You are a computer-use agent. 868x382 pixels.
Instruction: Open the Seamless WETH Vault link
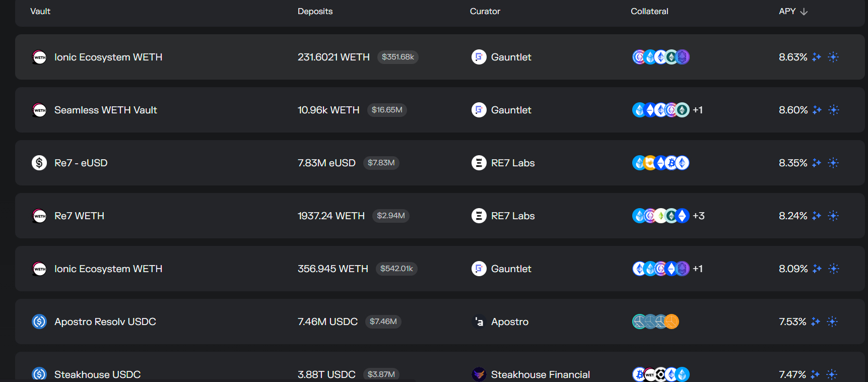coord(106,110)
